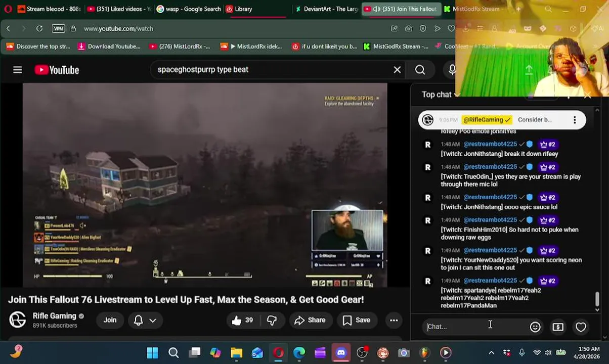Open FL Studio fruit icon on taskbar
The width and height of the screenshot is (609, 364).
(424, 352)
